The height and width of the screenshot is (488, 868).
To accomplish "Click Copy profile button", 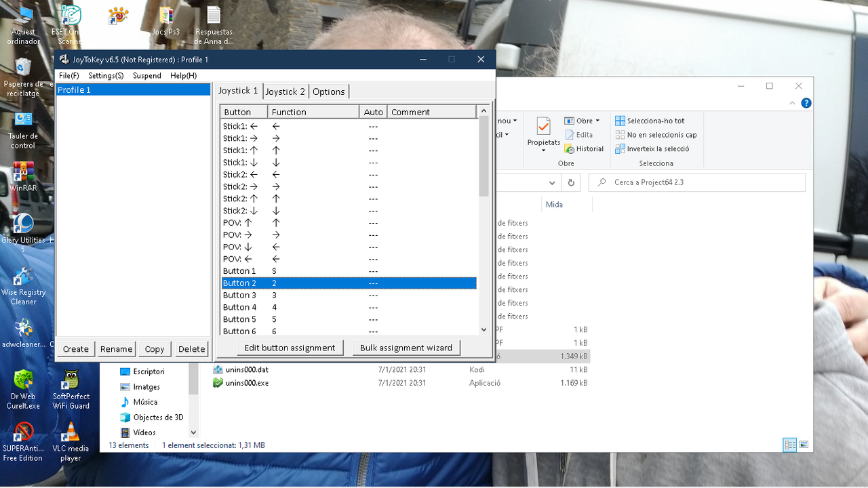I will click(155, 349).
